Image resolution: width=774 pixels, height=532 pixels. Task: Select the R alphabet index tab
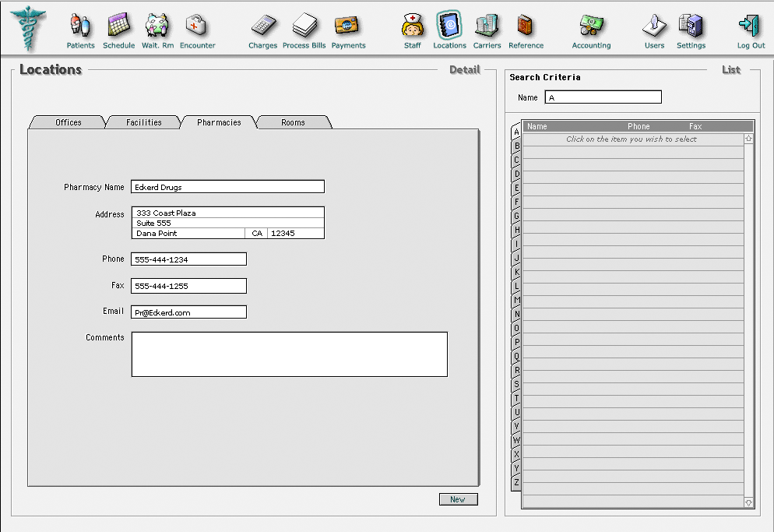coord(516,370)
